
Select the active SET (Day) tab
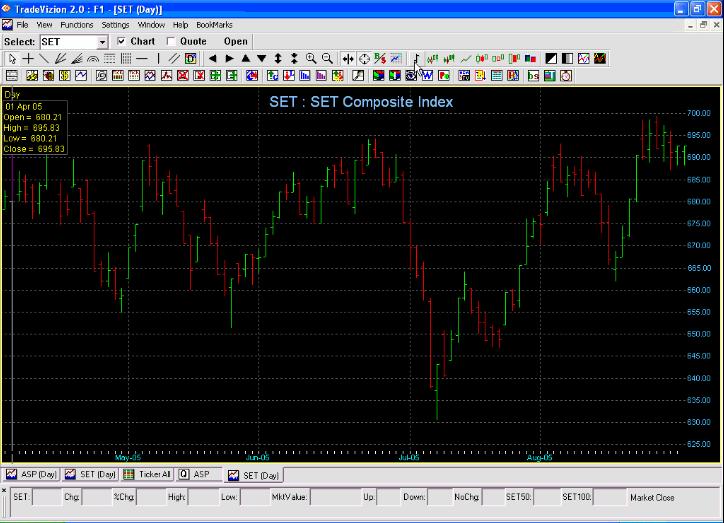(254, 475)
